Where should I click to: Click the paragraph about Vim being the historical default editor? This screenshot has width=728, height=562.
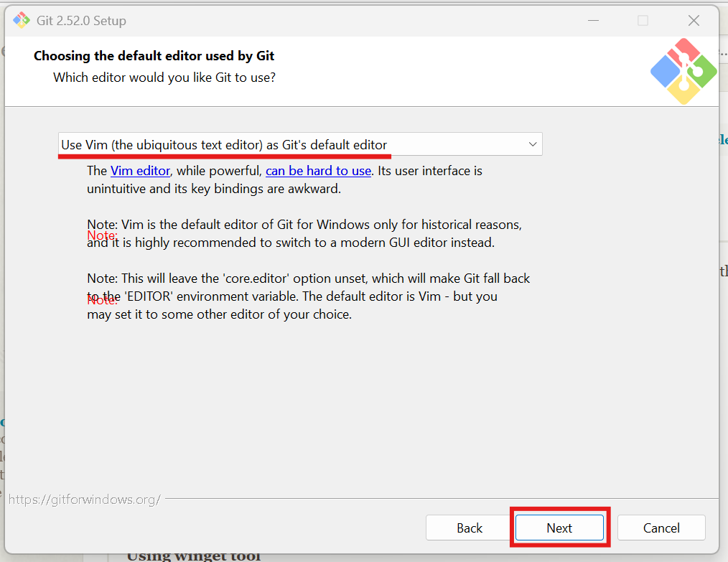point(304,233)
